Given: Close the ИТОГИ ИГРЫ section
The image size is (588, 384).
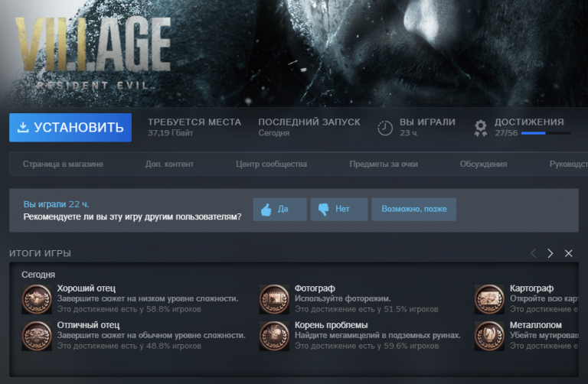Looking at the screenshot, I should (x=569, y=254).
